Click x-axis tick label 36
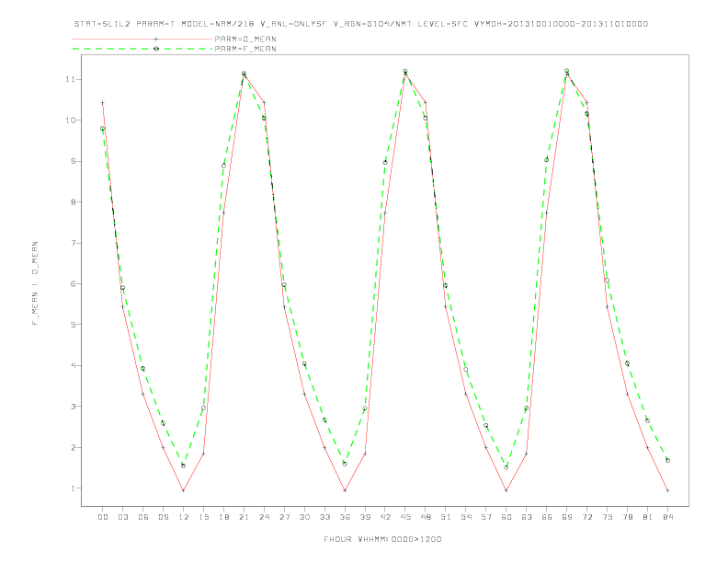728x563 pixels. [345, 517]
